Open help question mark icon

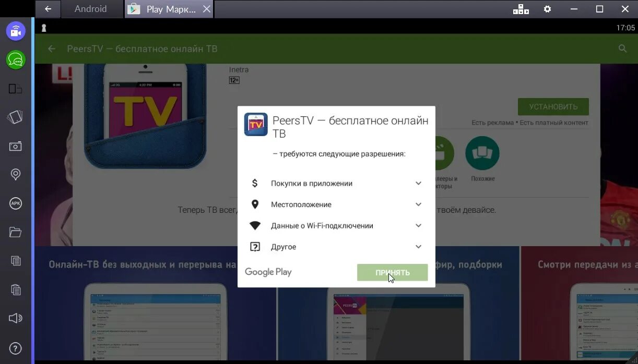point(16,348)
